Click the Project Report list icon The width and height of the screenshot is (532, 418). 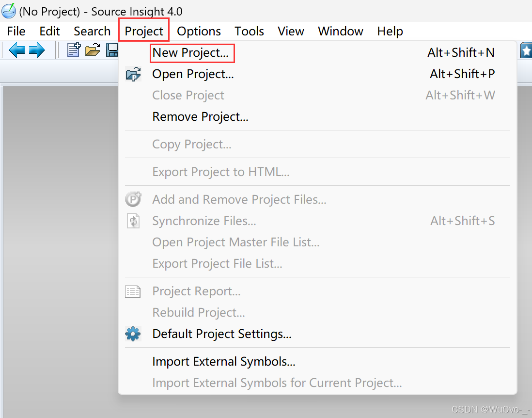point(133,291)
